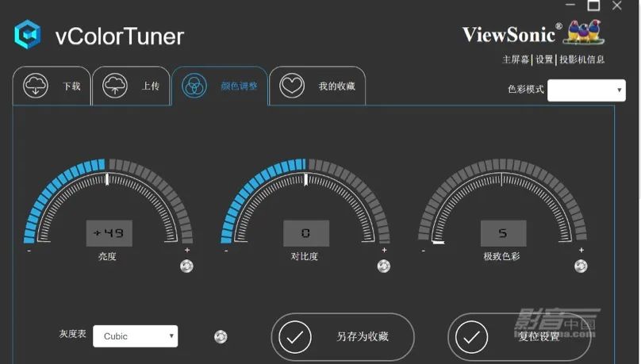Click the download cloud icon
The height and width of the screenshot is (364, 641).
tap(36, 86)
